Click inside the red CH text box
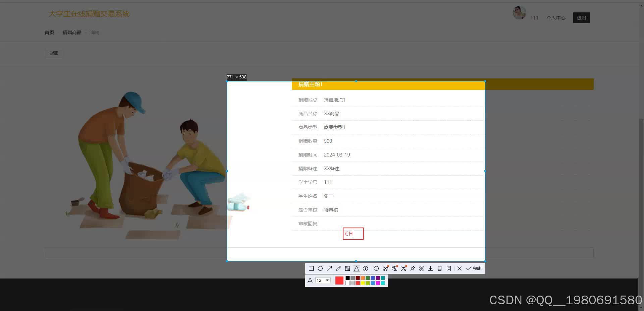Screen dimensions: 644x311 point(353,234)
